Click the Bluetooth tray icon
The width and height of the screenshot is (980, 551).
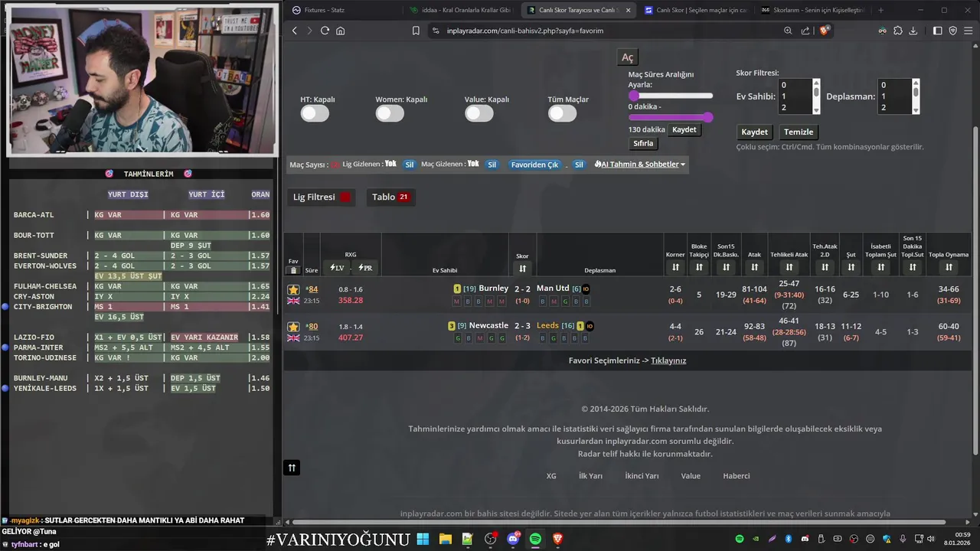789,539
